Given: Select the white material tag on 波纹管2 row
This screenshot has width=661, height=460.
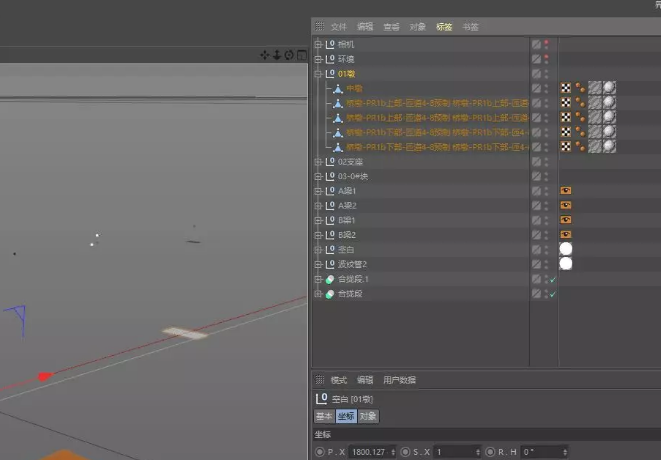Looking at the screenshot, I should pyautogui.click(x=566, y=264).
